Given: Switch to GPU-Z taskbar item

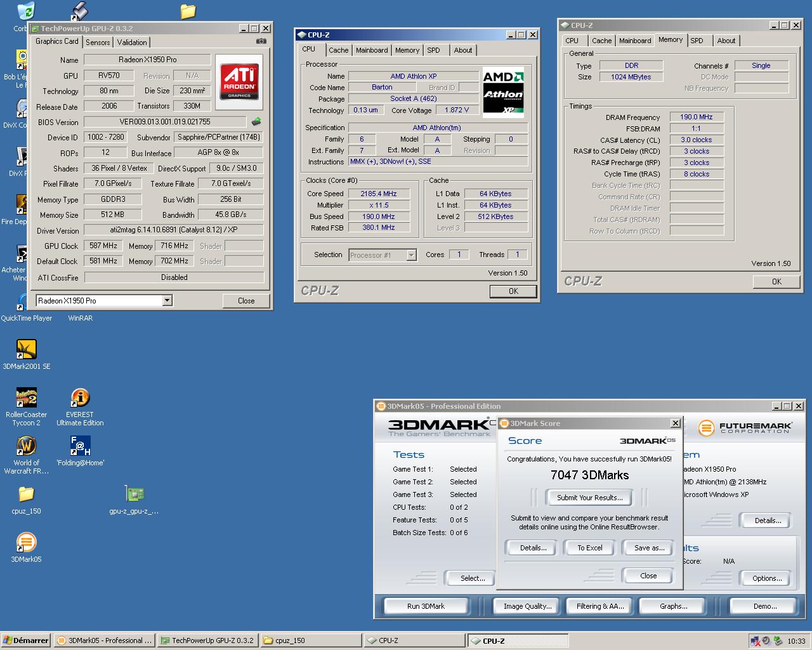Looking at the screenshot, I should 207,640.
